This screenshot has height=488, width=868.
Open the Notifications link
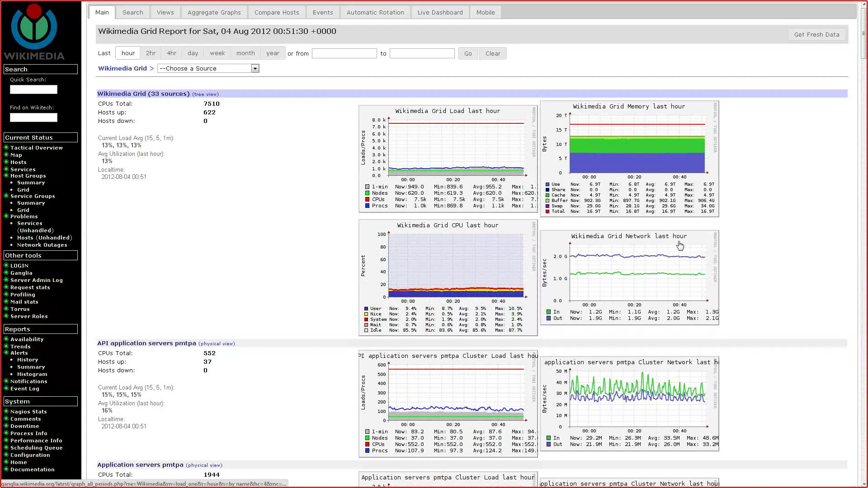click(29, 381)
